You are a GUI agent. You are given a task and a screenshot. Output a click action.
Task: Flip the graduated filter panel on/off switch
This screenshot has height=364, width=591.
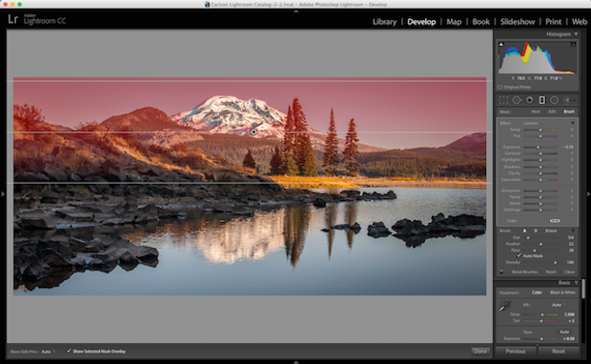(501, 272)
